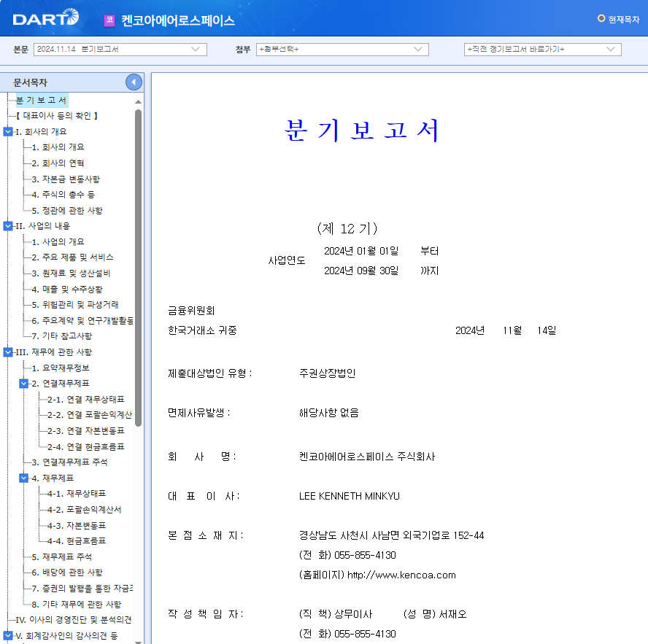Screen dimensions: 648x644
Task: Collapse the I. 회사의 개요 section chevron
Action: (7, 133)
